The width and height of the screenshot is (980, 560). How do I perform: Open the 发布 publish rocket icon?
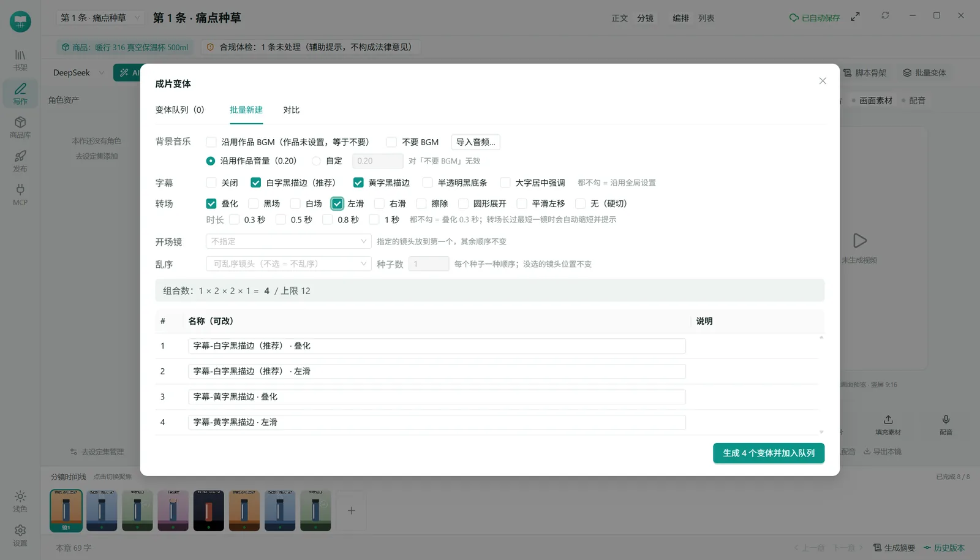tap(20, 161)
